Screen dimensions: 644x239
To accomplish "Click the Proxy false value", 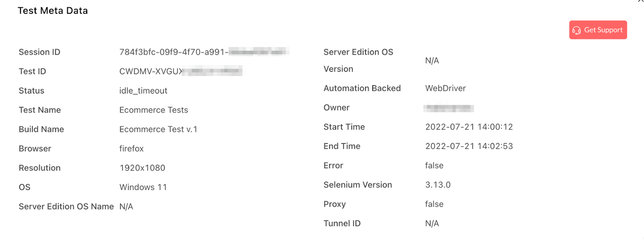I will 434,204.
